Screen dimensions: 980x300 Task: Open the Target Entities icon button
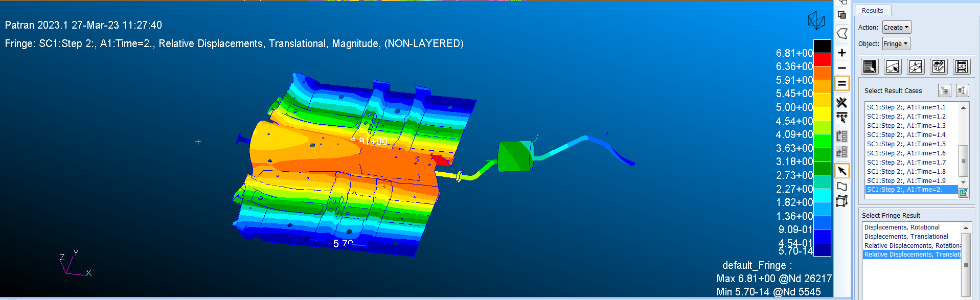[x=893, y=66]
